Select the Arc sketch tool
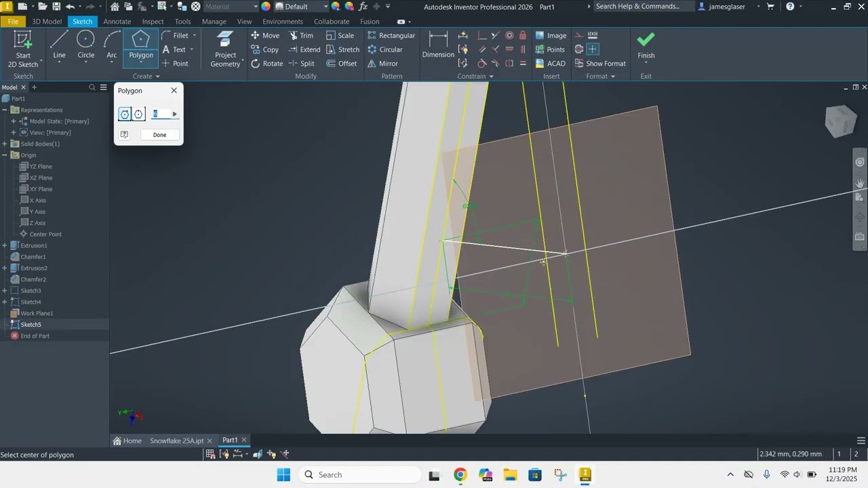The image size is (868, 488). (x=111, y=47)
